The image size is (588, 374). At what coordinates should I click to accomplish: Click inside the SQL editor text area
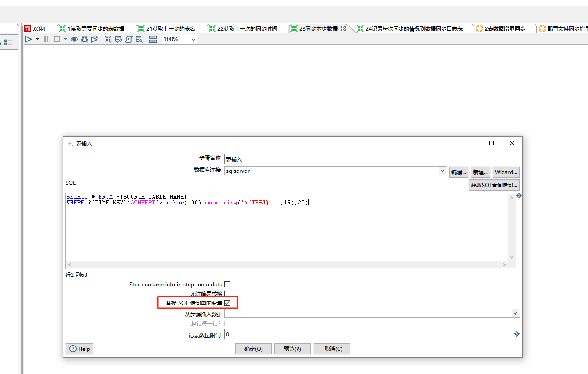click(287, 227)
